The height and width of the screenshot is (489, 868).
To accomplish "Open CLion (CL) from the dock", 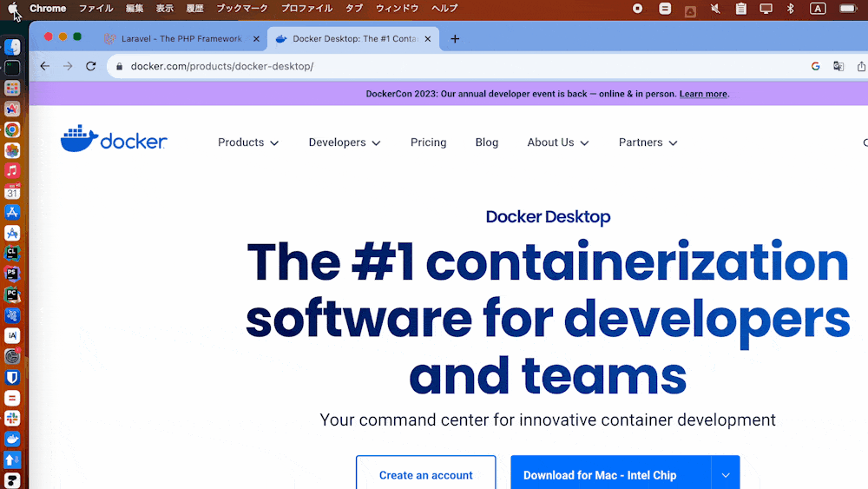I will click(12, 253).
